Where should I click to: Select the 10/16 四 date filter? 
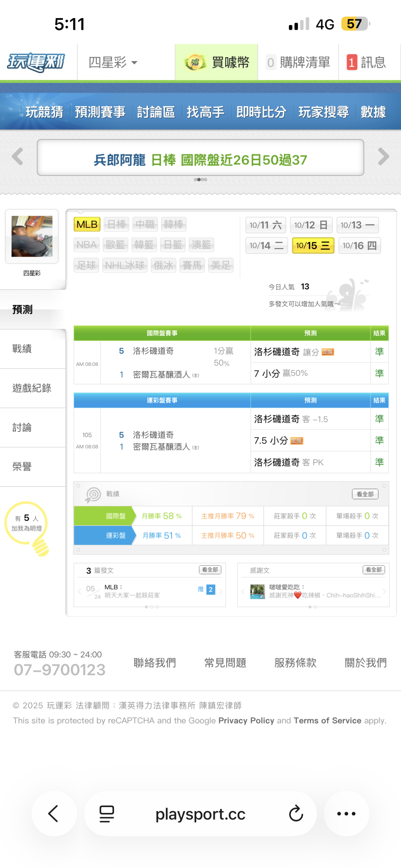click(359, 246)
